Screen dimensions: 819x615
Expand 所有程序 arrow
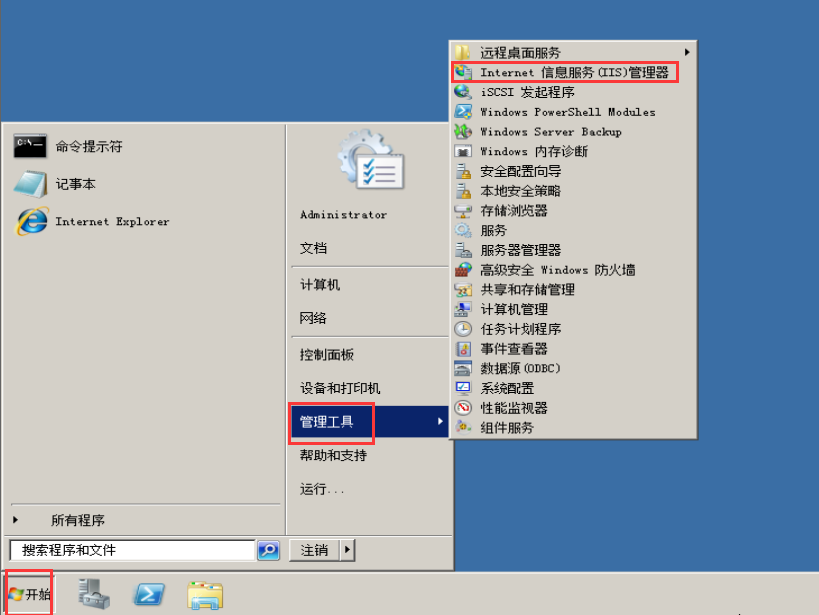click(16, 520)
